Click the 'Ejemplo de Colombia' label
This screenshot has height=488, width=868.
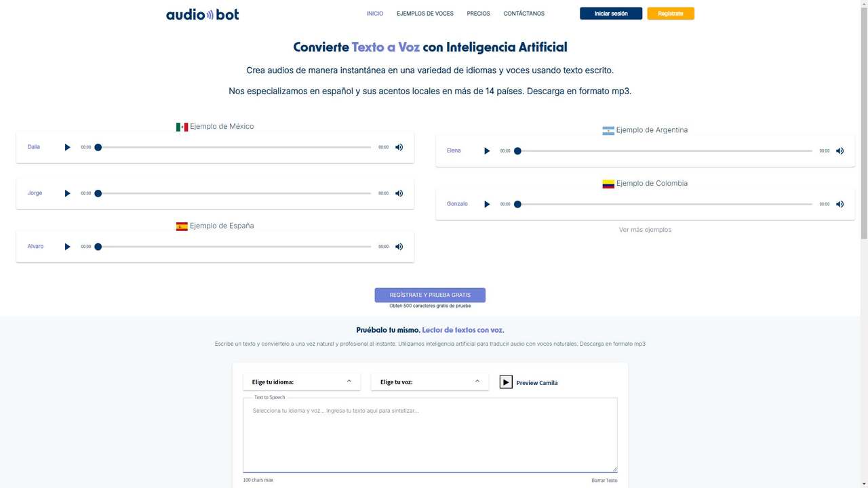pyautogui.click(x=652, y=184)
